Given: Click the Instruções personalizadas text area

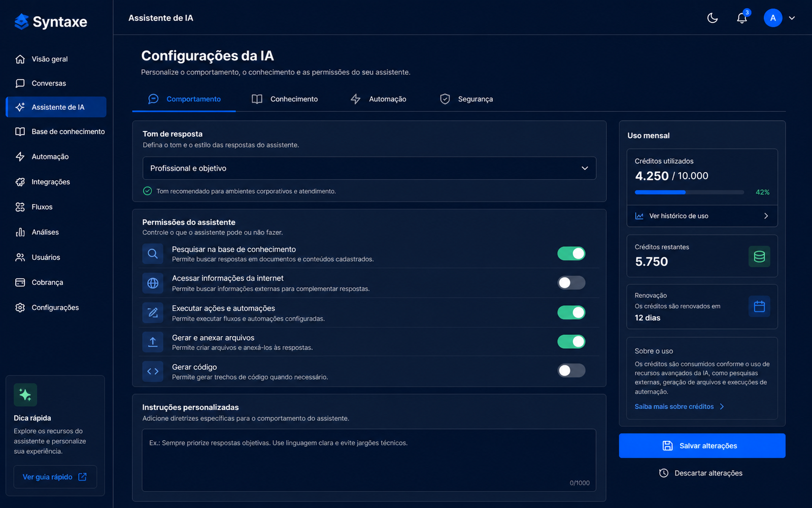Looking at the screenshot, I should pyautogui.click(x=369, y=460).
